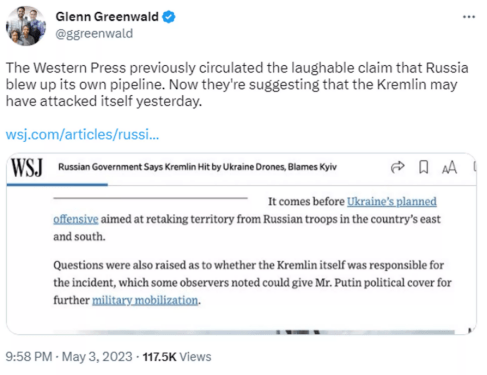The width and height of the screenshot is (487, 375).
Task: Click the 9:58 PM timestamp
Action: [29, 357]
